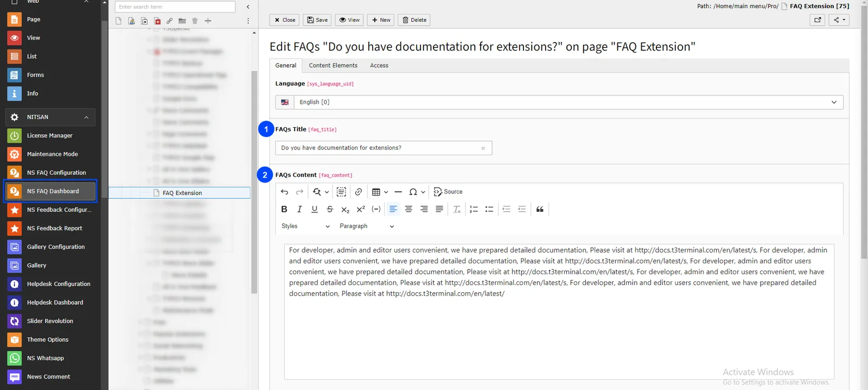The width and height of the screenshot is (868, 390).
Task: Switch to the General tab
Action: (286, 65)
